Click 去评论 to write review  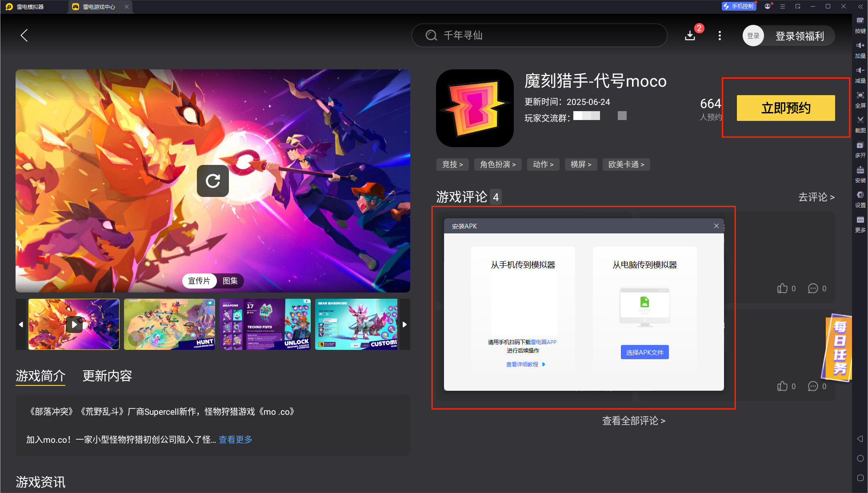pyautogui.click(x=816, y=197)
